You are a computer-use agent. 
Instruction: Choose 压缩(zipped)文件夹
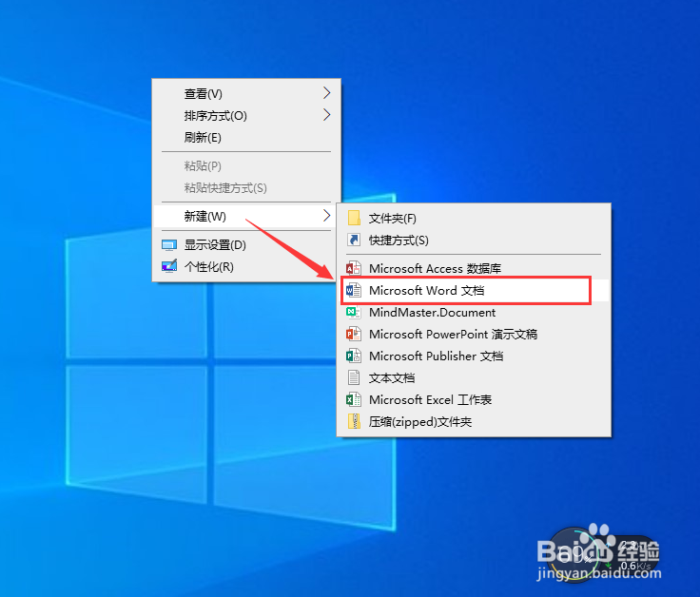click(x=474, y=422)
